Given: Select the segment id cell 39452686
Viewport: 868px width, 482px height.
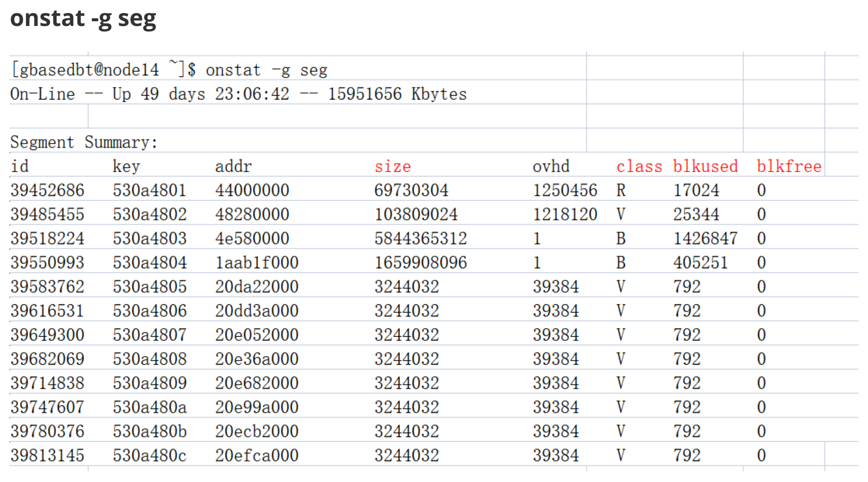Looking at the screenshot, I should [48, 190].
